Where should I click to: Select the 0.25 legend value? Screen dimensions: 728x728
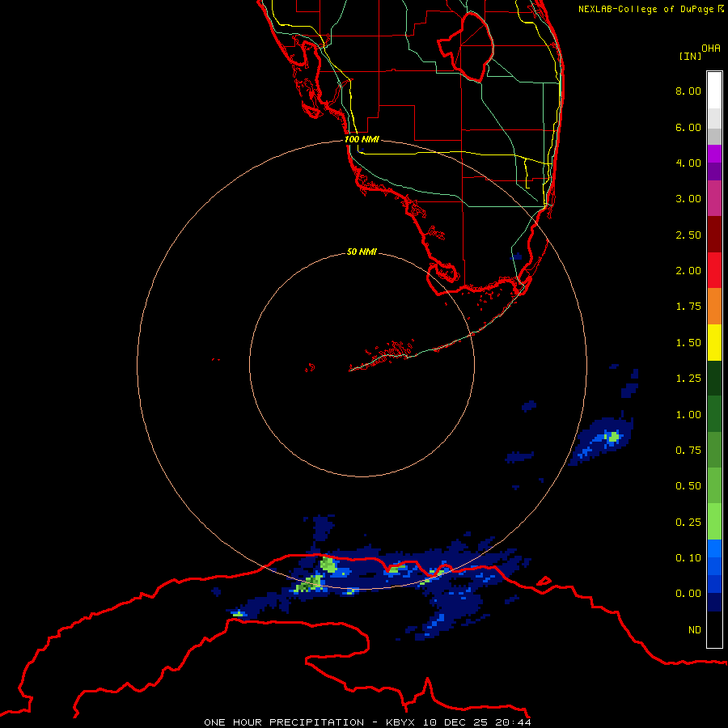tap(688, 523)
